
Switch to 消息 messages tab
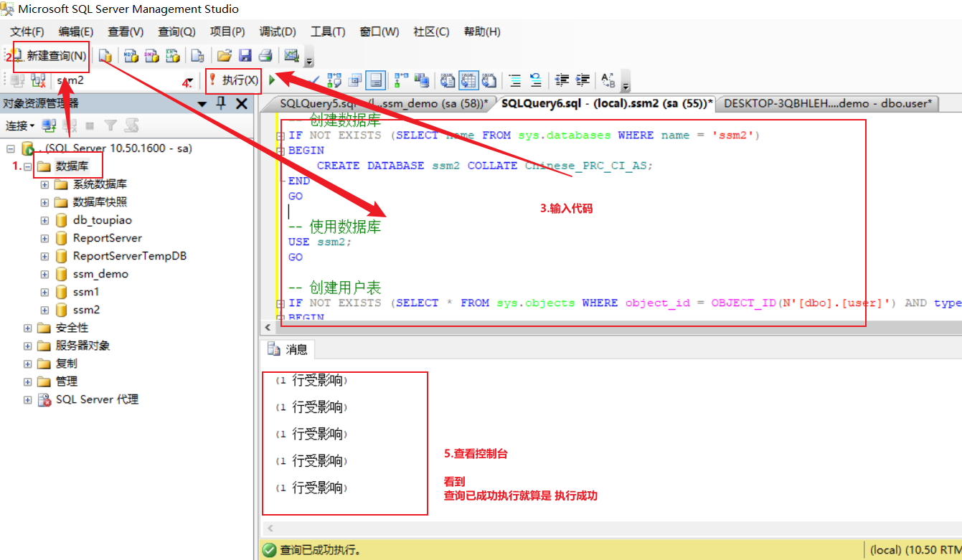(x=288, y=349)
